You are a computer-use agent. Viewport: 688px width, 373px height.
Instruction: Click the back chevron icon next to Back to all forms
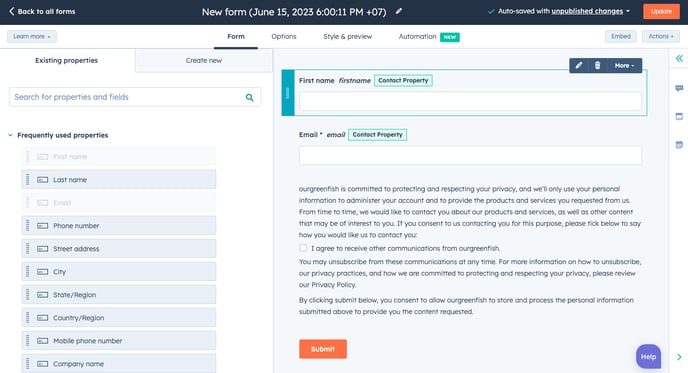[12, 11]
